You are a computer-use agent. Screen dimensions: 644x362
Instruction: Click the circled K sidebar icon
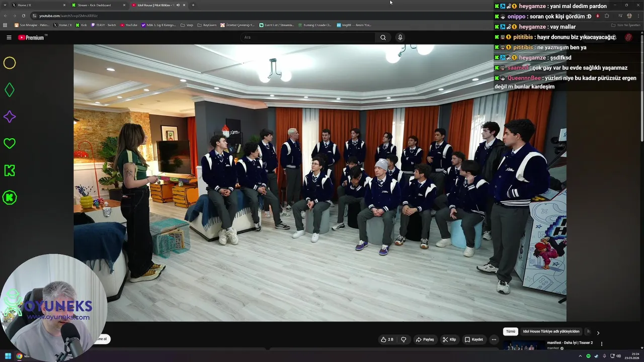point(10,198)
